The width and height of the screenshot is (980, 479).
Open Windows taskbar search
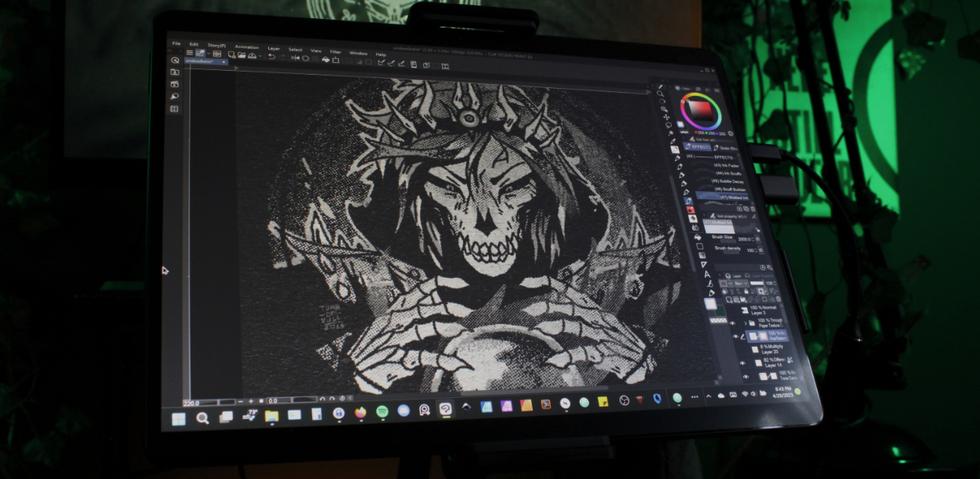202,418
